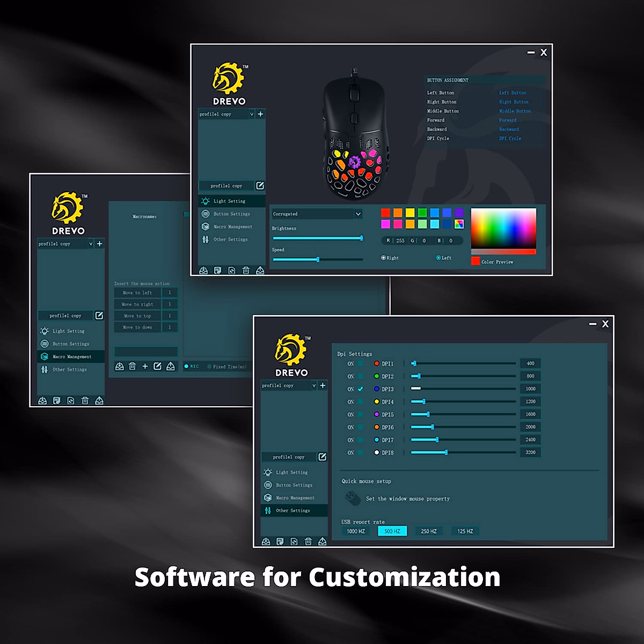Open Macro Management in the DPI window sidebar
The image size is (644, 644).
point(295,497)
